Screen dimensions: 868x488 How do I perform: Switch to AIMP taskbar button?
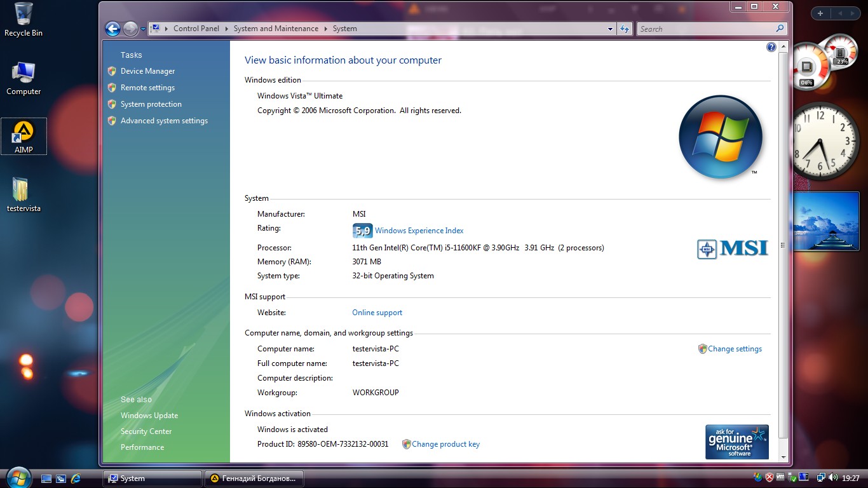[253, 478]
